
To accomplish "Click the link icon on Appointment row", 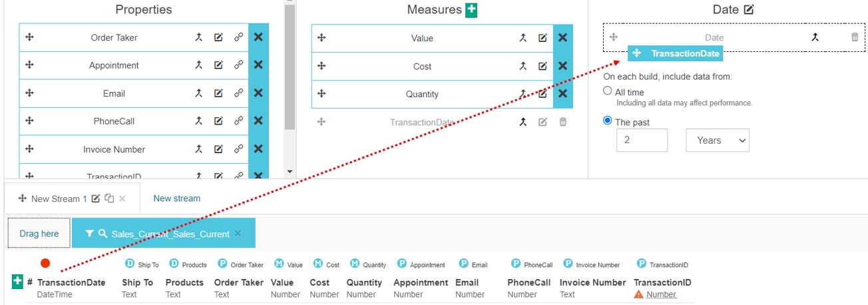I will click(238, 65).
